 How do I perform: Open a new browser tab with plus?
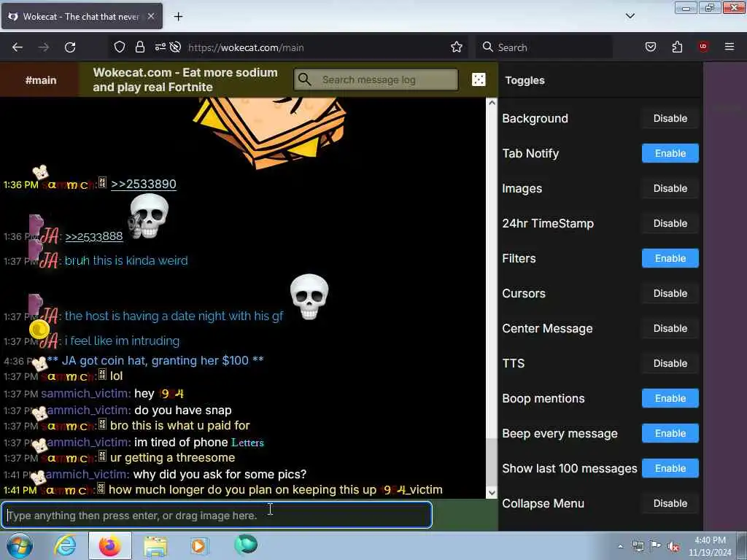coord(178,17)
